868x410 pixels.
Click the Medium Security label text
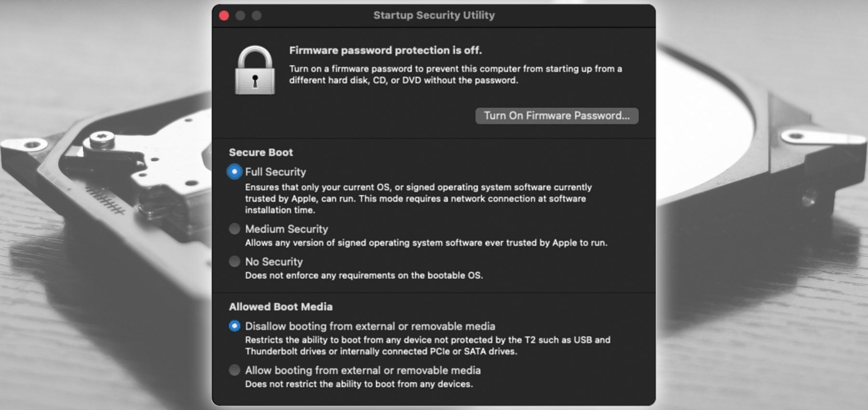[286, 229]
